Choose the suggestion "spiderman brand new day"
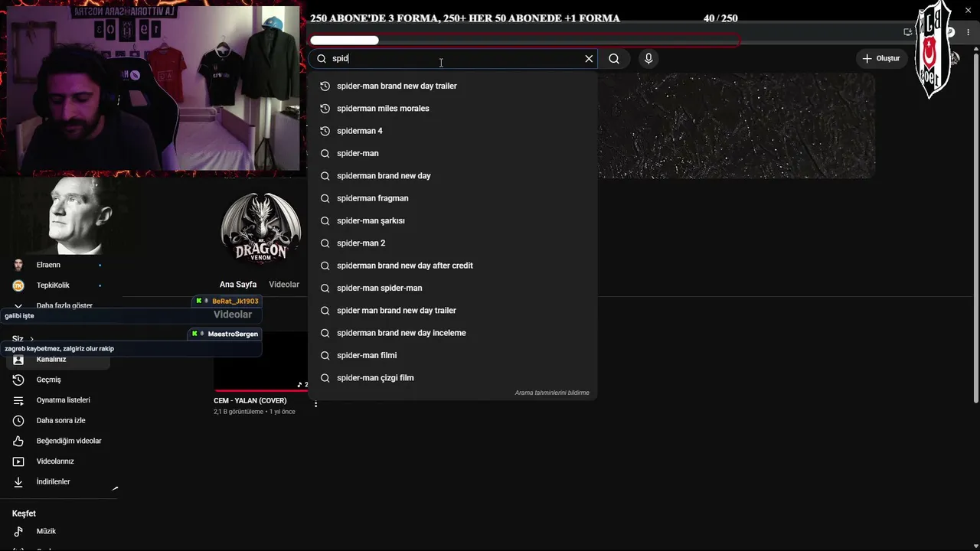The width and height of the screenshot is (980, 551). (x=452, y=176)
